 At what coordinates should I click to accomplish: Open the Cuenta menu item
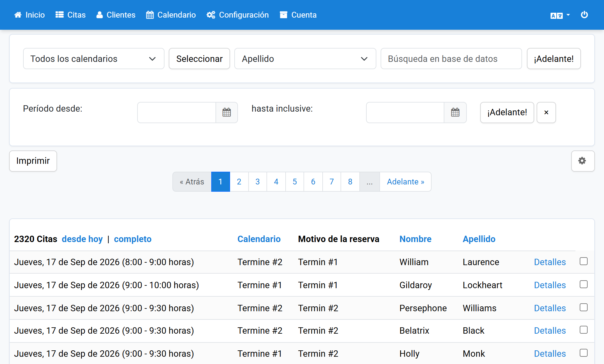coord(298,15)
